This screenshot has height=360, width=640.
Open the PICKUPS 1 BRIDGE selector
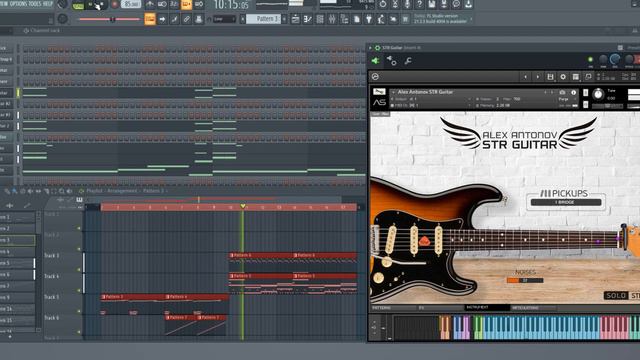tap(565, 202)
